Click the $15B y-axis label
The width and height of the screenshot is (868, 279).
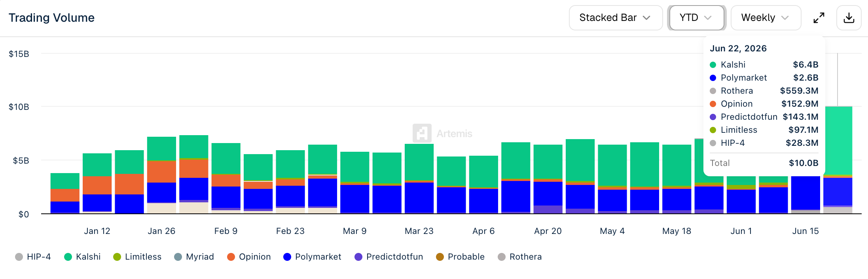click(19, 54)
